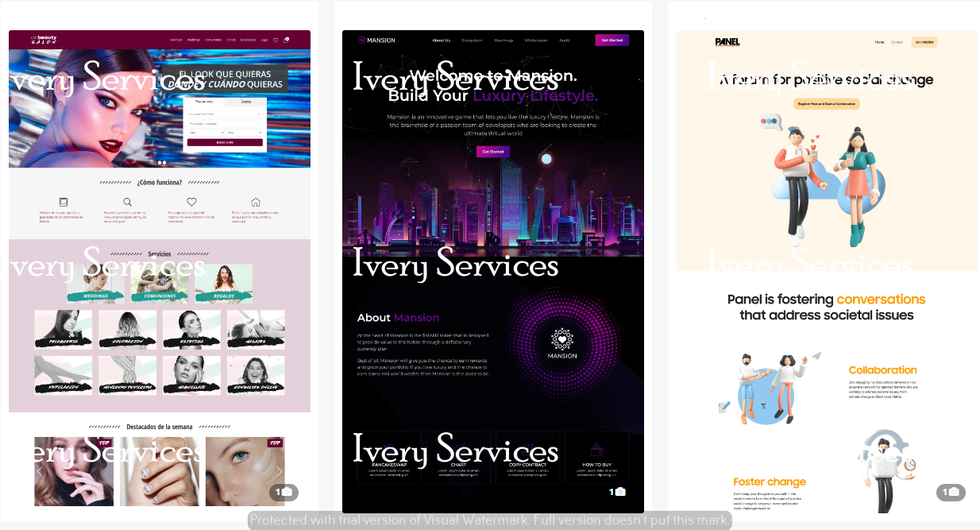Click the heart icon under Cómo funciona
This screenshot has height=530, width=980.
pyautogui.click(x=191, y=202)
